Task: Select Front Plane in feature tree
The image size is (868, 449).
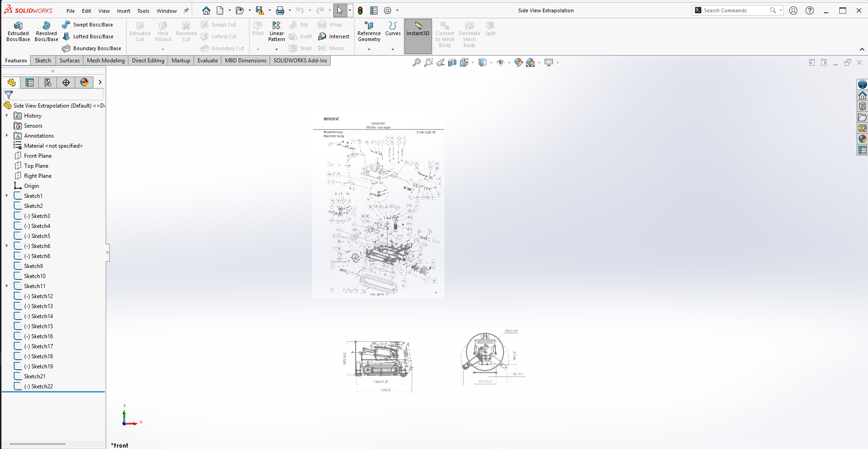Action: pos(38,156)
